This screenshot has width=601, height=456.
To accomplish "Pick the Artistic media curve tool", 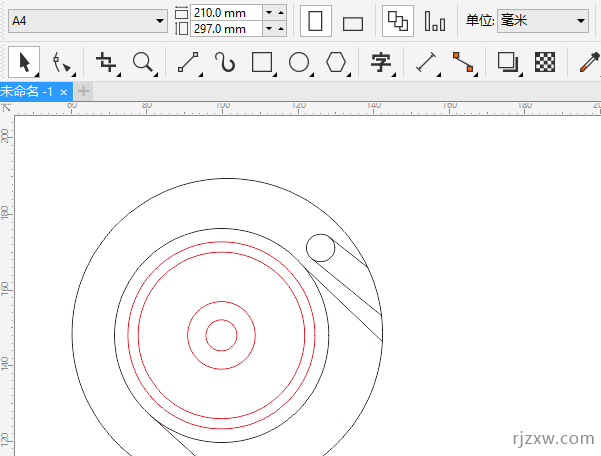I will (x=225, y=63).
